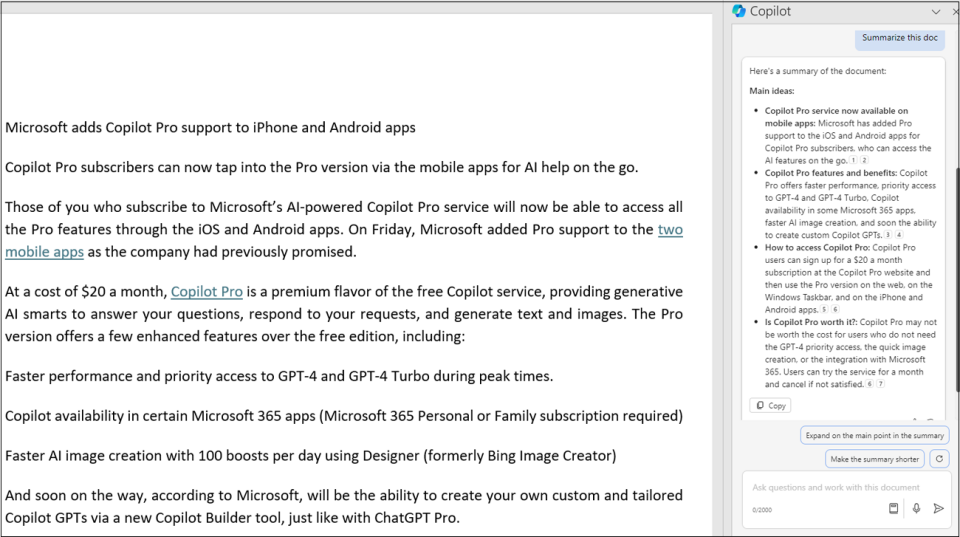The width and height of the screenshot is (960, 537).
Task: Click the 'Here's a summary of the document:' line
Action: tap(817, 71)
